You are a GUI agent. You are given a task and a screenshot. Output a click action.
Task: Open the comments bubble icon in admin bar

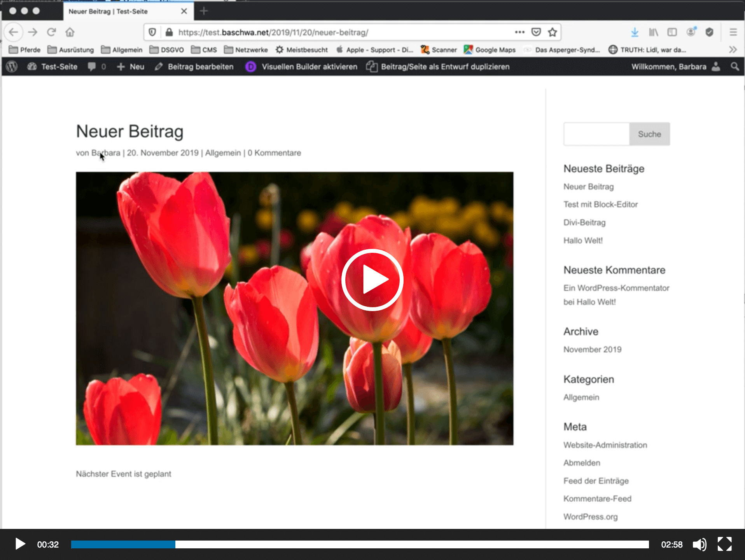tap(92, 66)
